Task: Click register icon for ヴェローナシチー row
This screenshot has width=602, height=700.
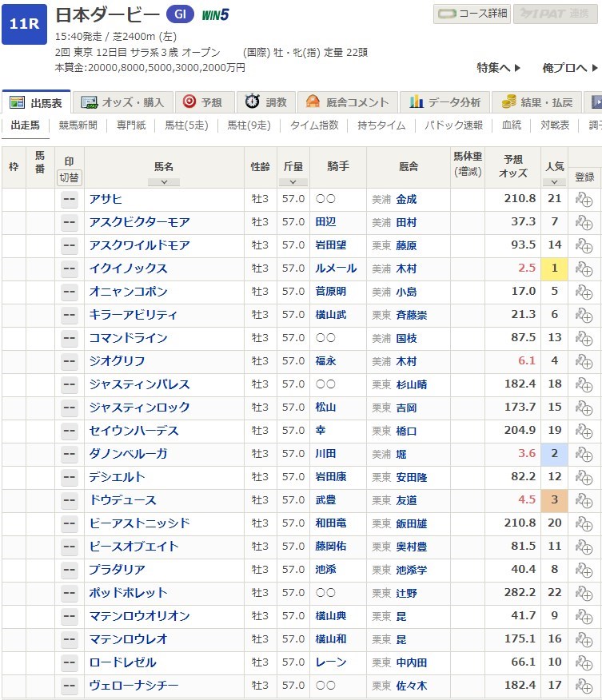Action: (584, 686)
